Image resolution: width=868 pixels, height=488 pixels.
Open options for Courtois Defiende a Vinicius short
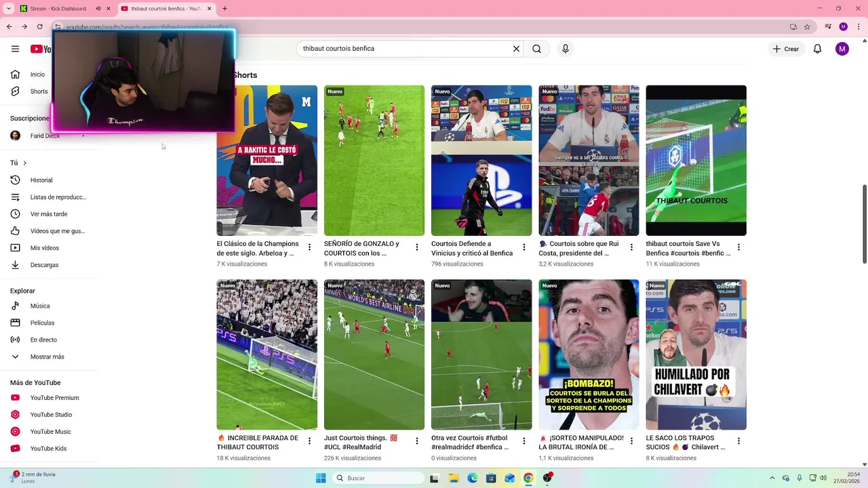click(524, 247)
